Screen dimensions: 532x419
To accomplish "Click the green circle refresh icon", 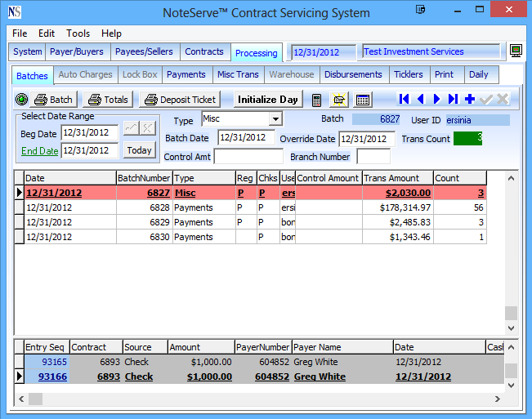I will [x=21, y=100].
